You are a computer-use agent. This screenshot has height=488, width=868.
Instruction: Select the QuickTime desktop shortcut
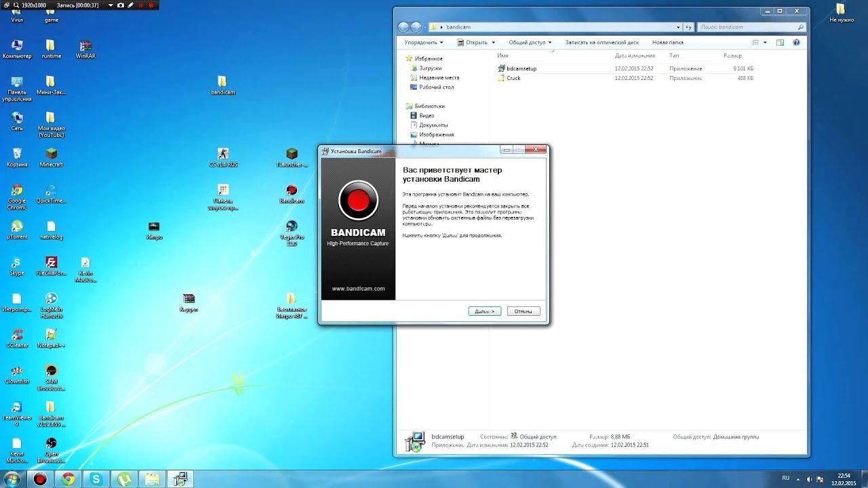52,195
